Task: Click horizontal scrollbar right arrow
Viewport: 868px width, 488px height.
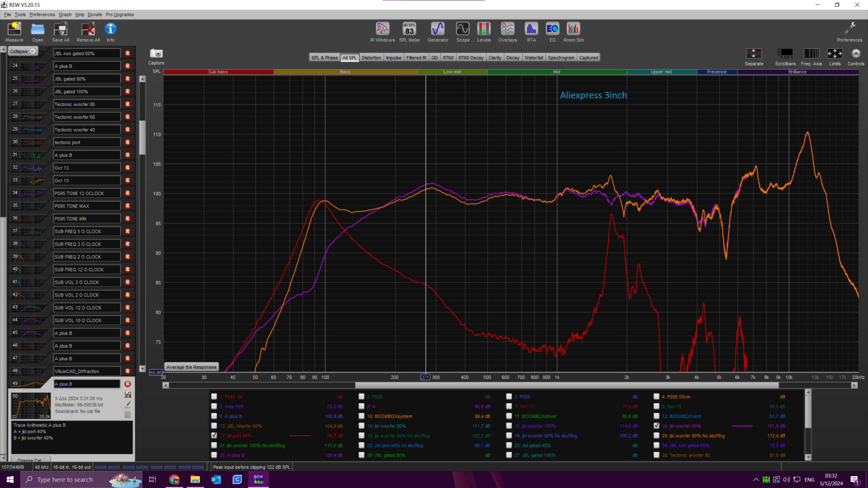Action: coord(854,385)
